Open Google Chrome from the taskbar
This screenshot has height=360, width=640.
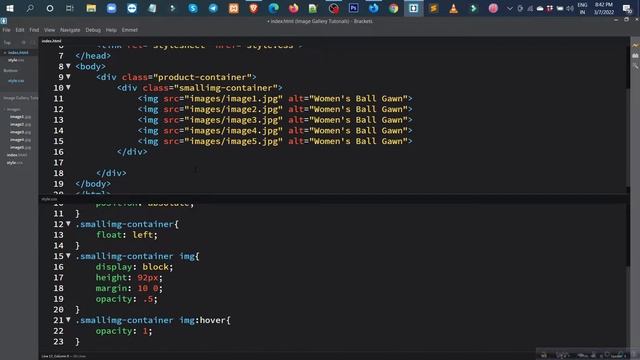(393, 8)
